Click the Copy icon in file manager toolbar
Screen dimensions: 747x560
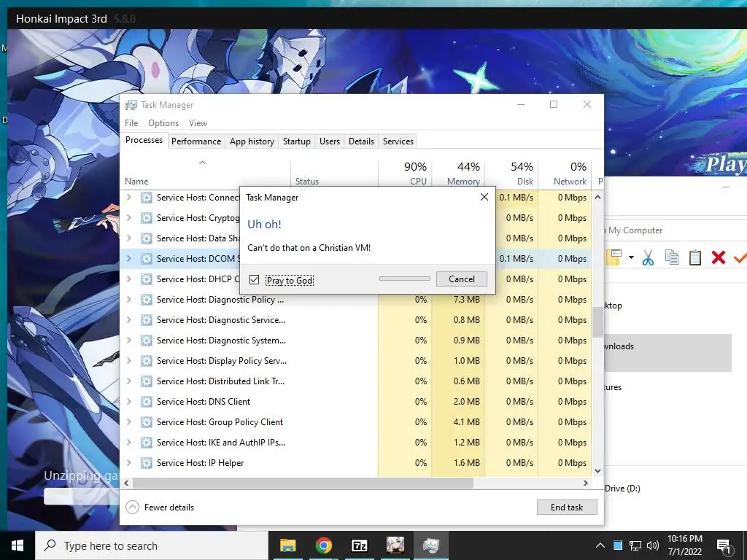click(672, 257)
